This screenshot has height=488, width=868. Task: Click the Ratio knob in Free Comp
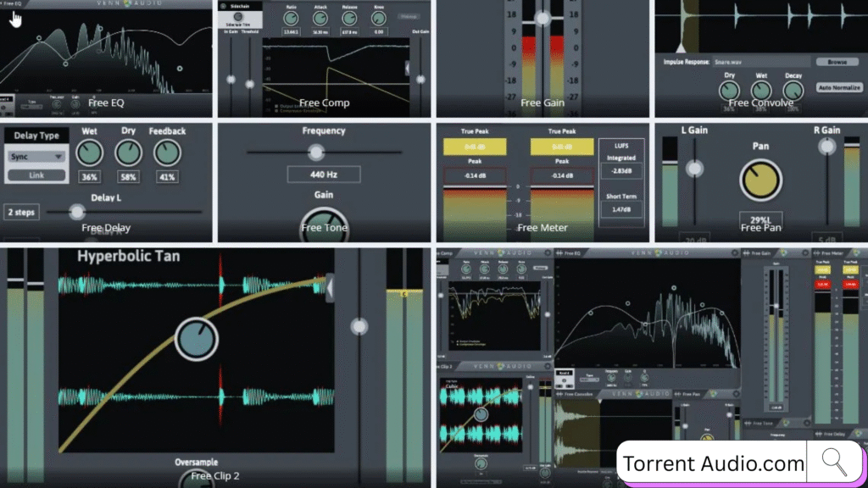(x=292, y=19)
